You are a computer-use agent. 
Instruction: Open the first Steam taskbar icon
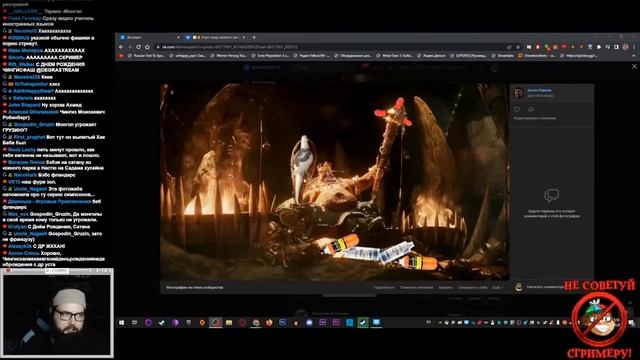click(162, 322)
